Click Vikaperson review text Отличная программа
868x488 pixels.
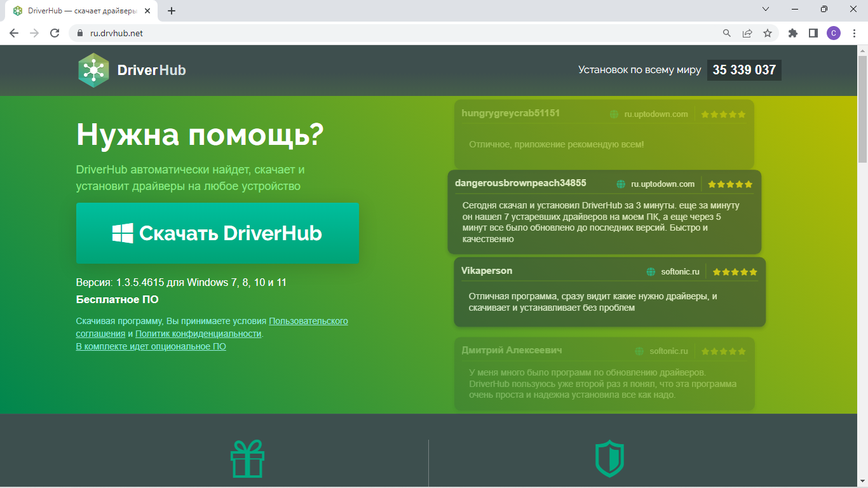tap(593, 302)
